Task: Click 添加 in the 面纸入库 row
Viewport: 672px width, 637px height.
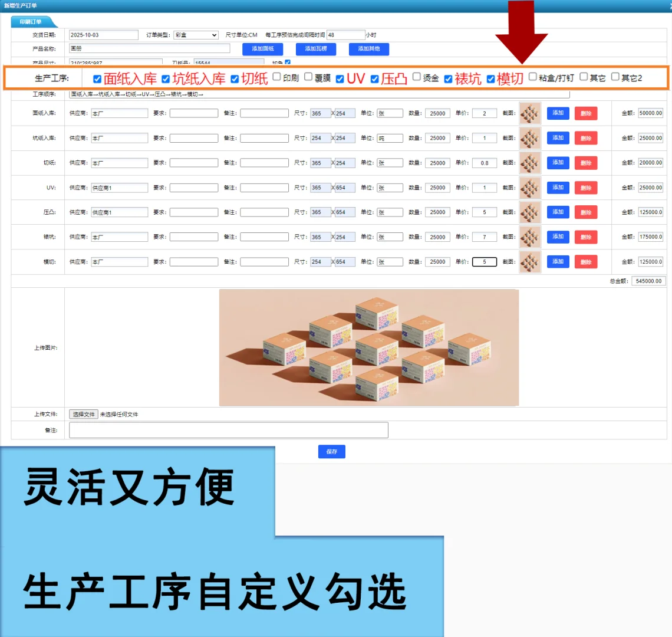Action: pos(558,113)
